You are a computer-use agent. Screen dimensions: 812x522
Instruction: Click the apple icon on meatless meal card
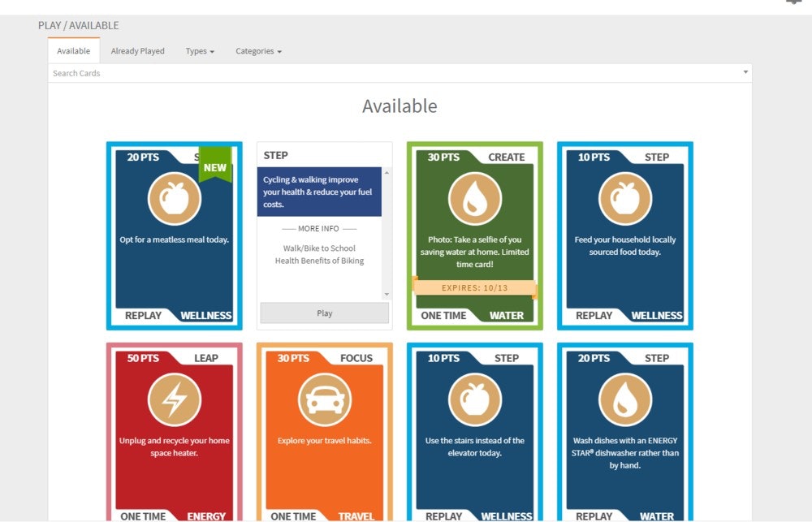[174, 199]
